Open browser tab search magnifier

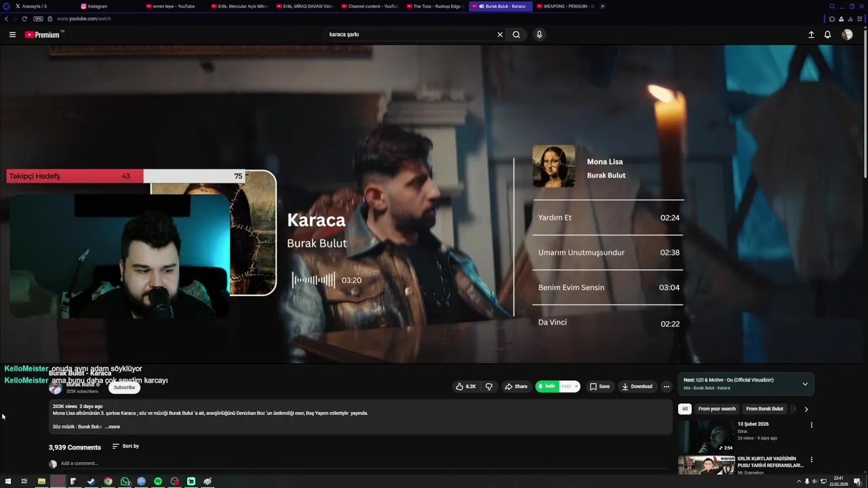(832, 6)
